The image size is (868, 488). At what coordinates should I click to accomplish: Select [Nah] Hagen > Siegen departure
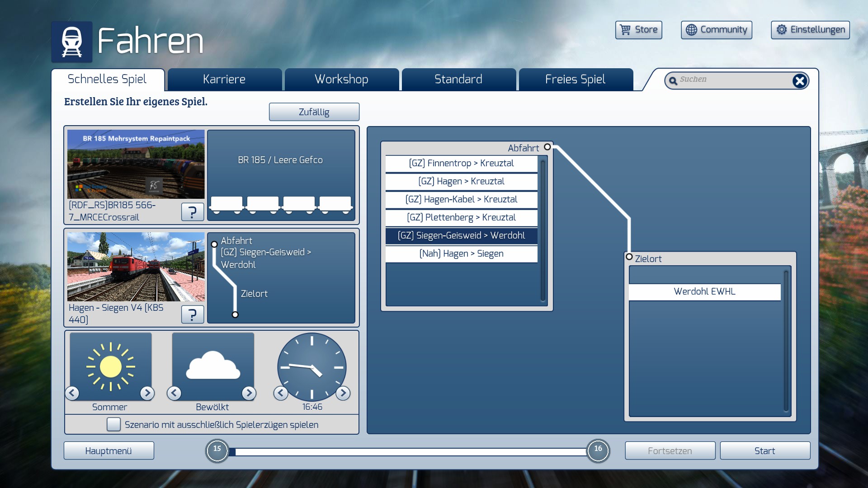[x=461, y=253]
